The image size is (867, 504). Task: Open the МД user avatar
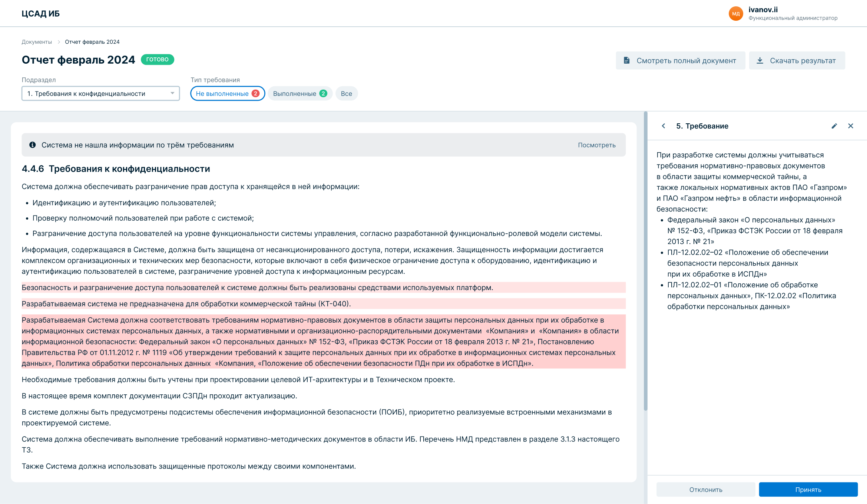coord(736,14)
